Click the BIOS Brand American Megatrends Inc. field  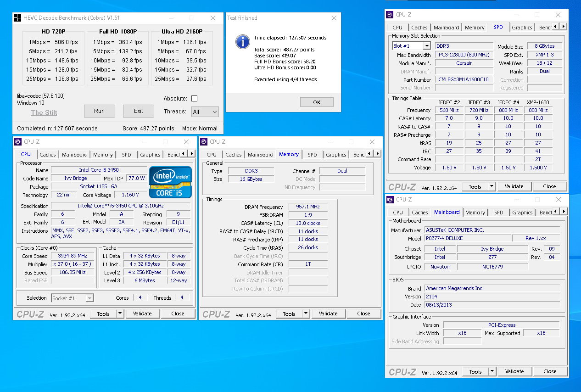pyautogui.click(x=492, y=288)
